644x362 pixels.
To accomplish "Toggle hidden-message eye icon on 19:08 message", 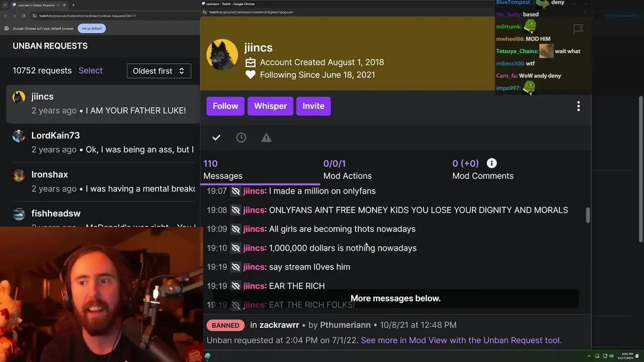I will pos(235,210).
